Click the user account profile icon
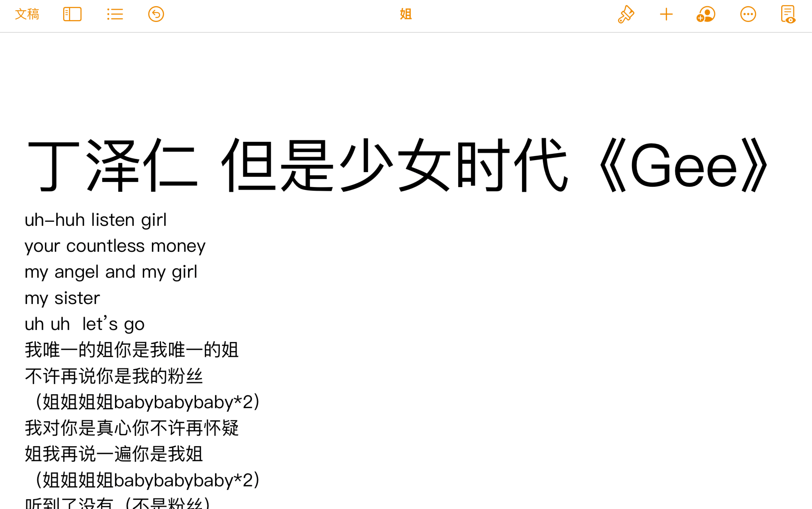 pos(705,14)
